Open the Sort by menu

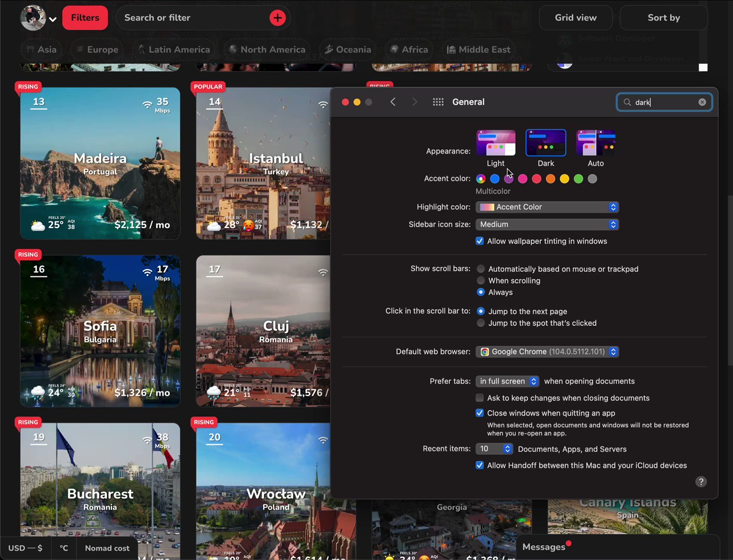664,17
